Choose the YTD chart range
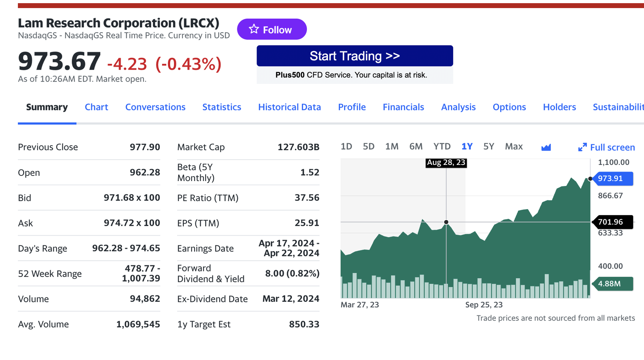Viewport: 644px width, 360px height. coord(442,147)
